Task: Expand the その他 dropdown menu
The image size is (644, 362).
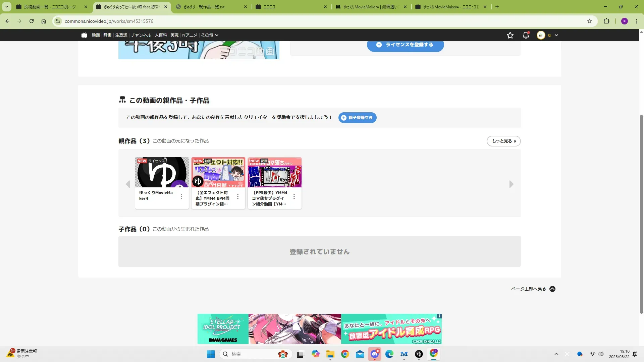Action: tap(210, 35)
